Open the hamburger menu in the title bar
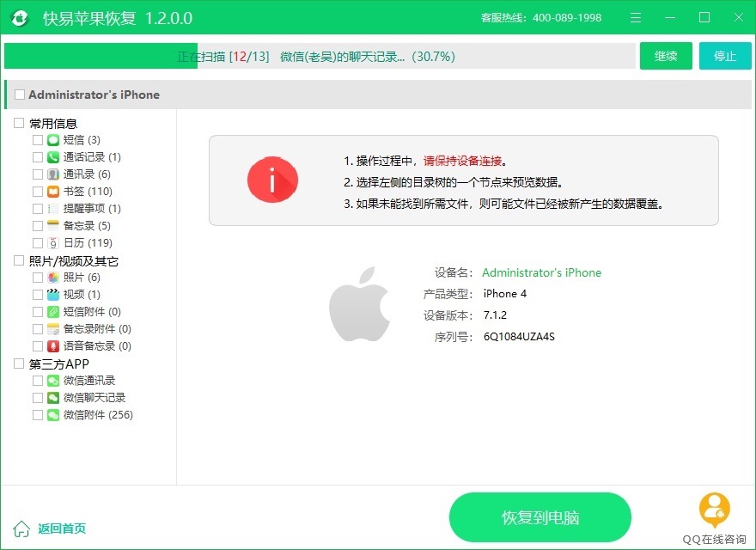This screenshot has width=756, height=550. pos(636,18)
